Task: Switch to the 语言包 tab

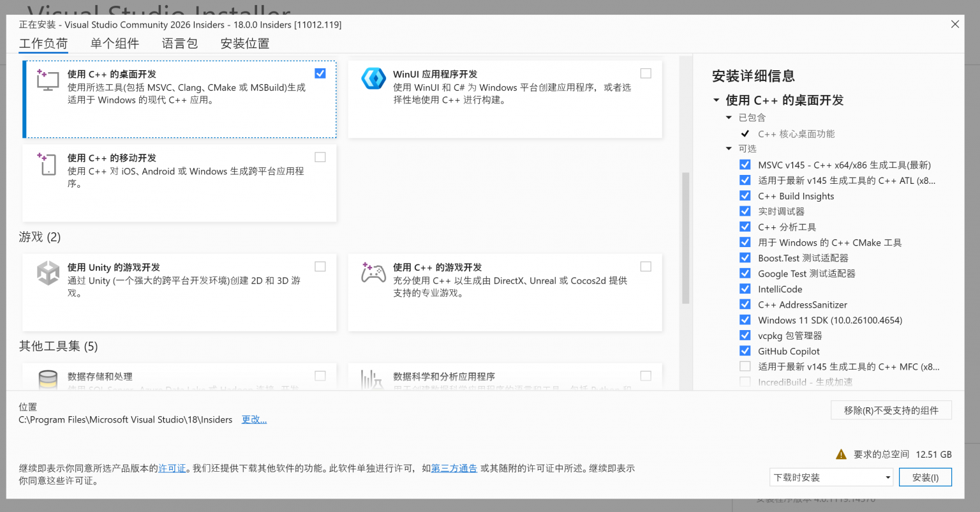Action: click(180, 43)
